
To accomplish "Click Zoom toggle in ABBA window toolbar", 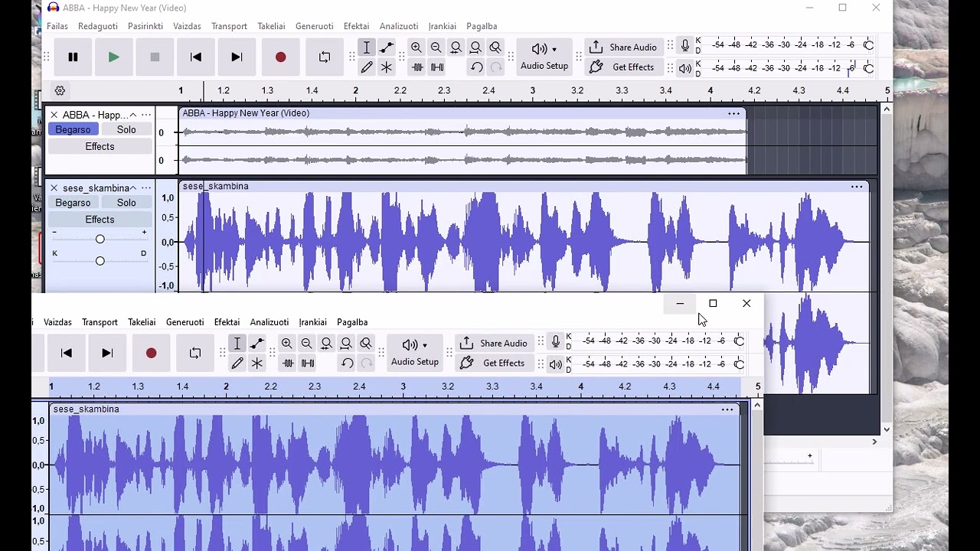I will point(496,47).
